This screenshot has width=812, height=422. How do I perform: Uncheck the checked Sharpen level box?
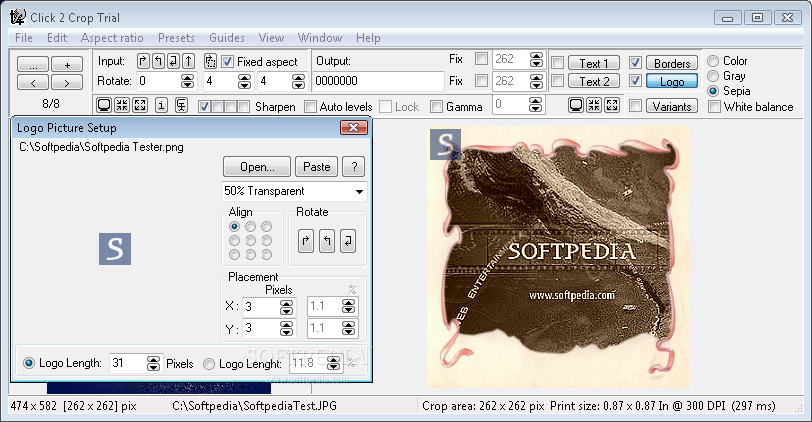[204, 107]
